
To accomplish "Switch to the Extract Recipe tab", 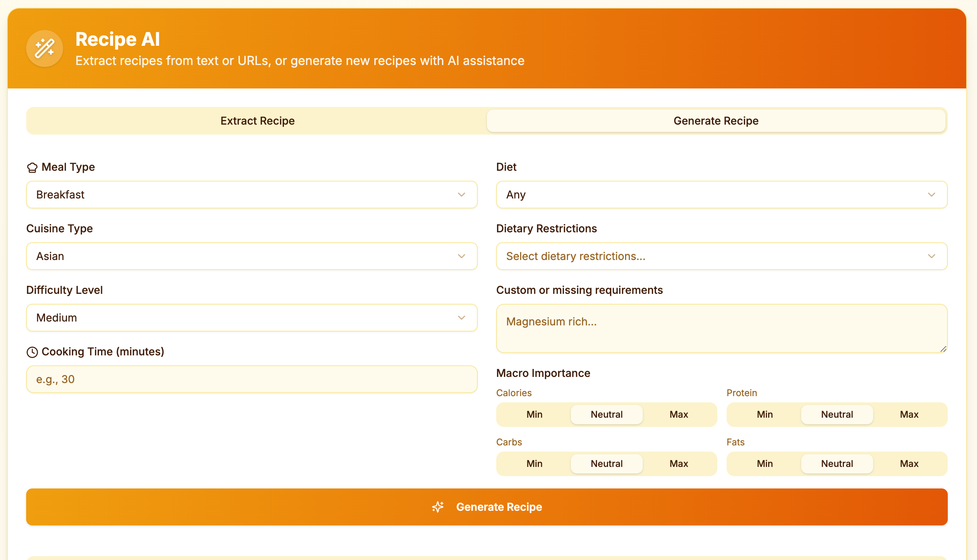I will pos(257,121).
